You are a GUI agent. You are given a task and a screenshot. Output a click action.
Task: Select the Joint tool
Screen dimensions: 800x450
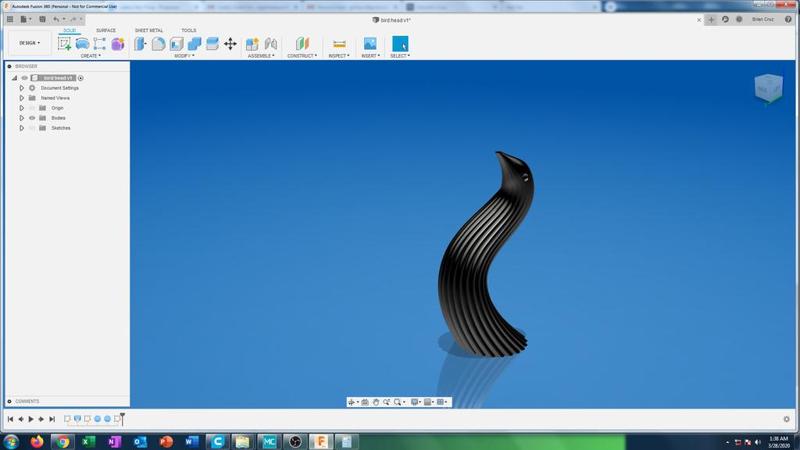pyautogui.click(x=271, y=44)
